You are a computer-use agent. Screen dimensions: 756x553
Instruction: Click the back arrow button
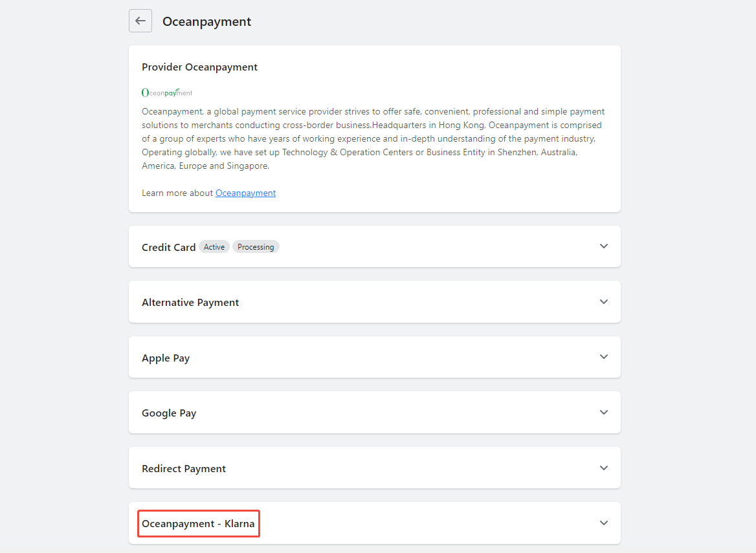click(140, 21)
